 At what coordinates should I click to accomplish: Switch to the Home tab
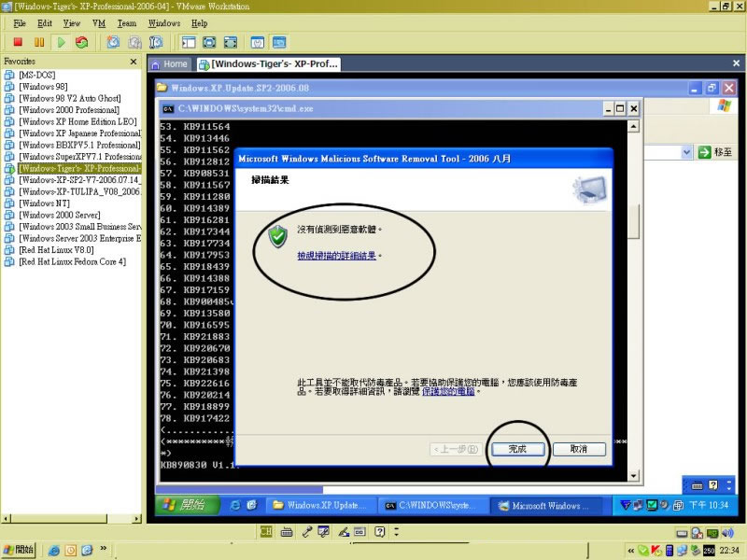[170, 63]
